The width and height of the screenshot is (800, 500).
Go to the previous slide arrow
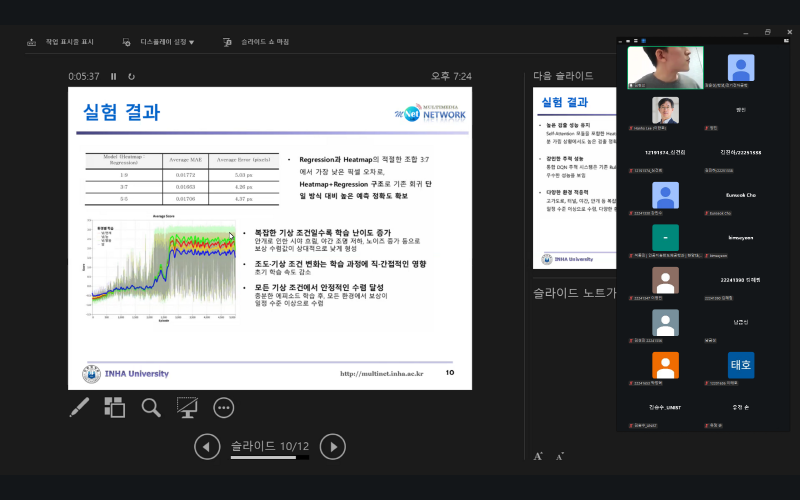207,447
